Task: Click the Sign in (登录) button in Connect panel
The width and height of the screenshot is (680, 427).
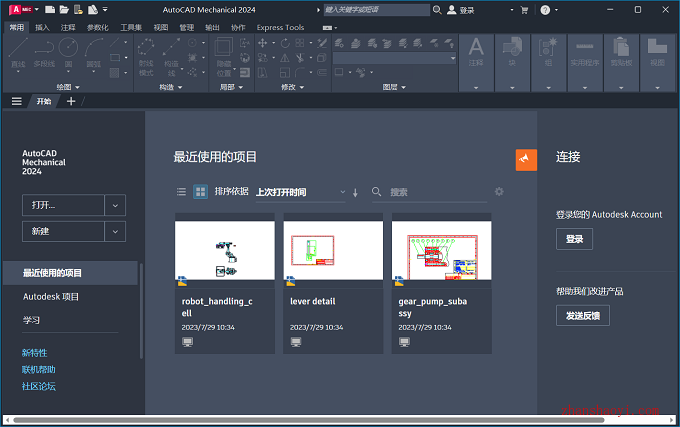Action: point(574,239)
